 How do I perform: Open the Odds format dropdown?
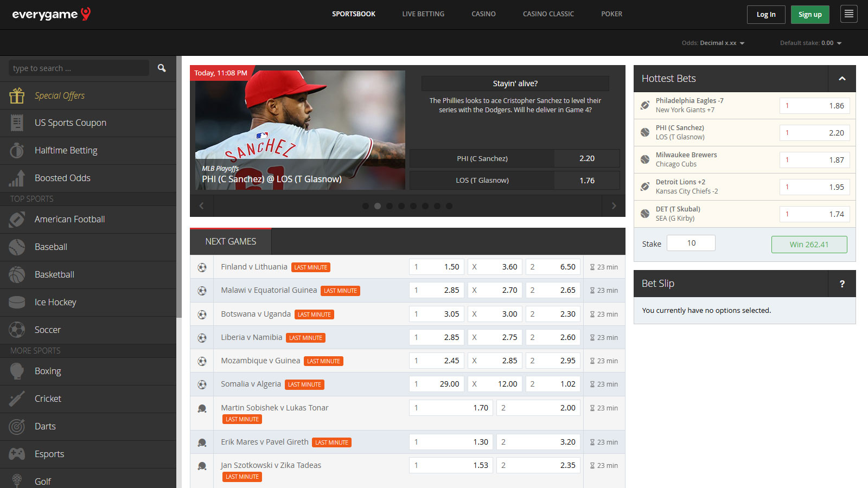[713, 43]
